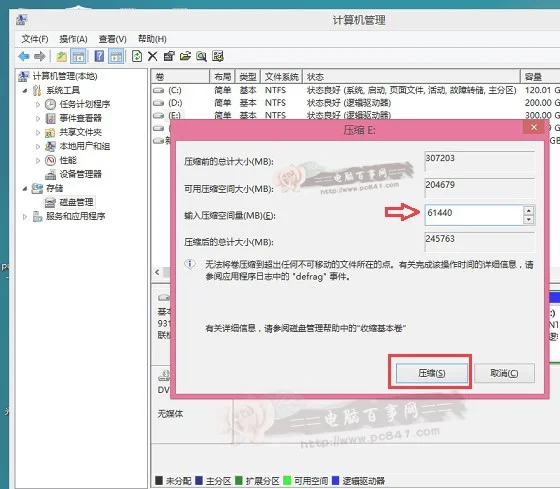Screen dimensions: 560x489
Task: Expand the 性能 node arrow
Action: [x=38, y=160]
